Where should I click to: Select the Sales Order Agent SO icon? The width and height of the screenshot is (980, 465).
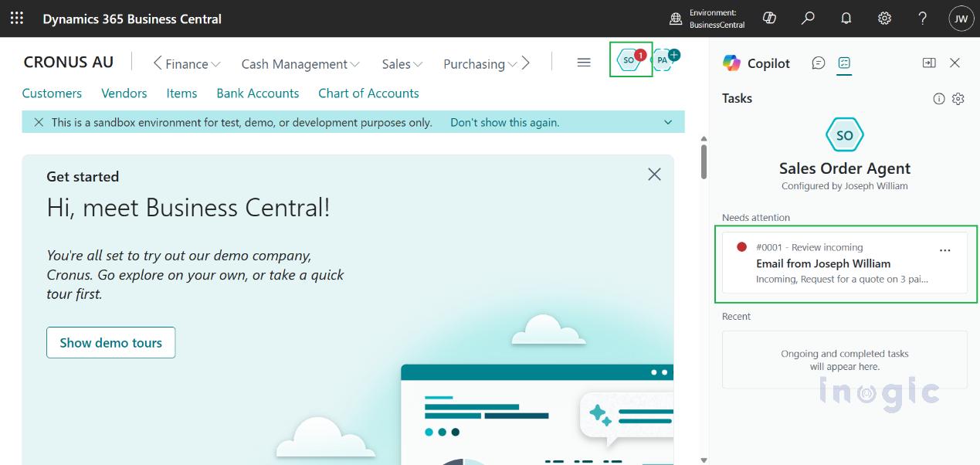(x=630, y=59)
